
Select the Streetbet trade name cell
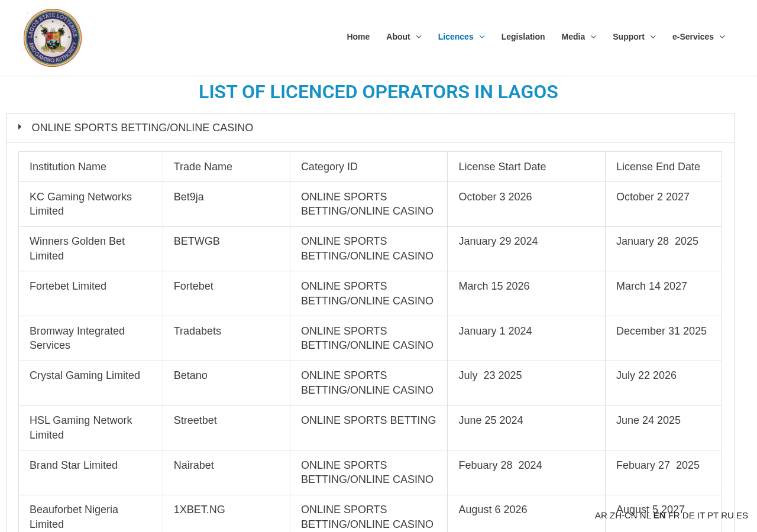(x=227, y=428)
